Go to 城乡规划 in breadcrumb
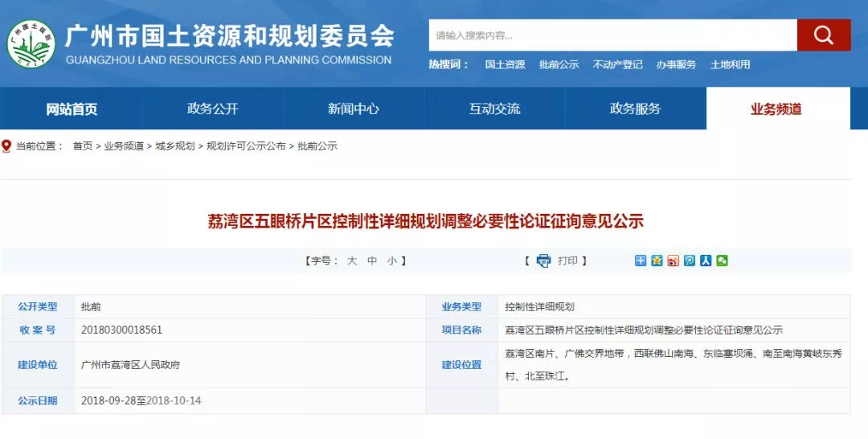Screen dimensions: 868x439 point(175,146)
